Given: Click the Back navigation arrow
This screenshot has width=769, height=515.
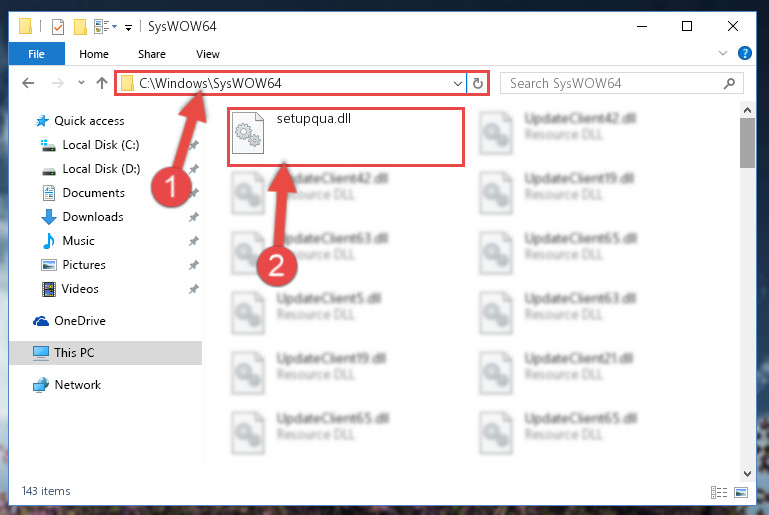Looking at the screenshot, I should coord(28,83).
